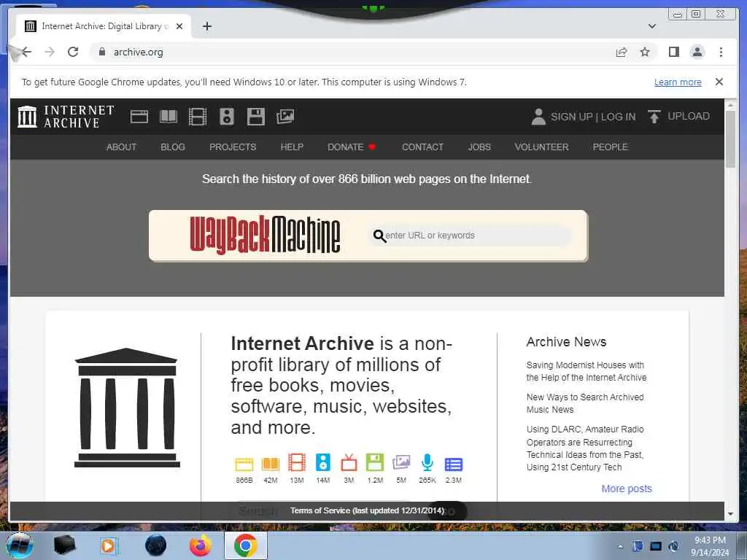747x560 pixels.
Task: Open the Audio speaker icon in the top bar
Action: [x=227, y=117]
